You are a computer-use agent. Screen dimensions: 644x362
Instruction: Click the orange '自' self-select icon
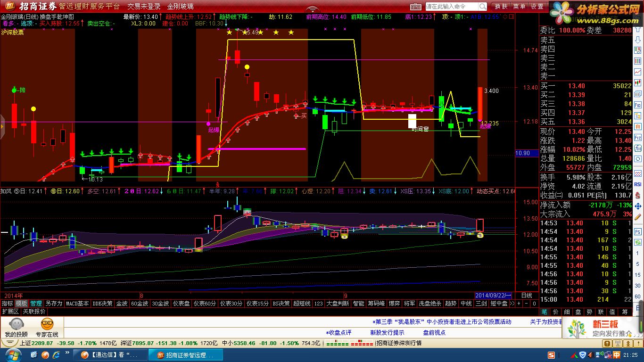[638, 127]
